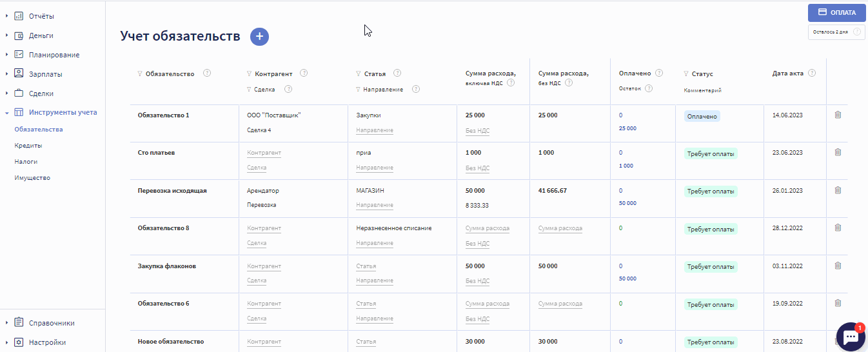The width and height of the screenshot is (868, 352).
Task: Open Имущество in the sidebar
Action: (x=32, y=178)
